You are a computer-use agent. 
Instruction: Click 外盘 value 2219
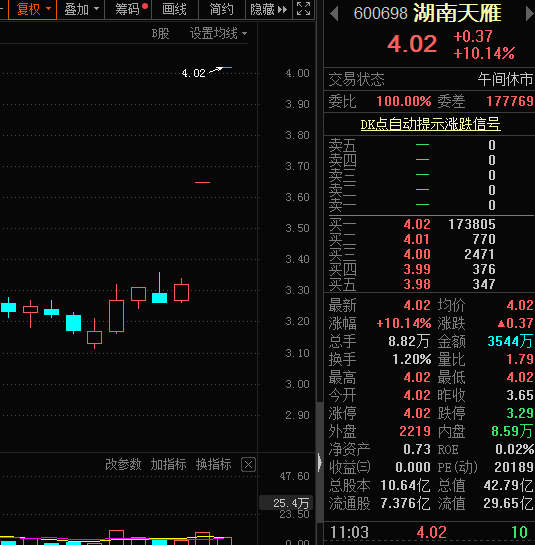click(415, 431)
